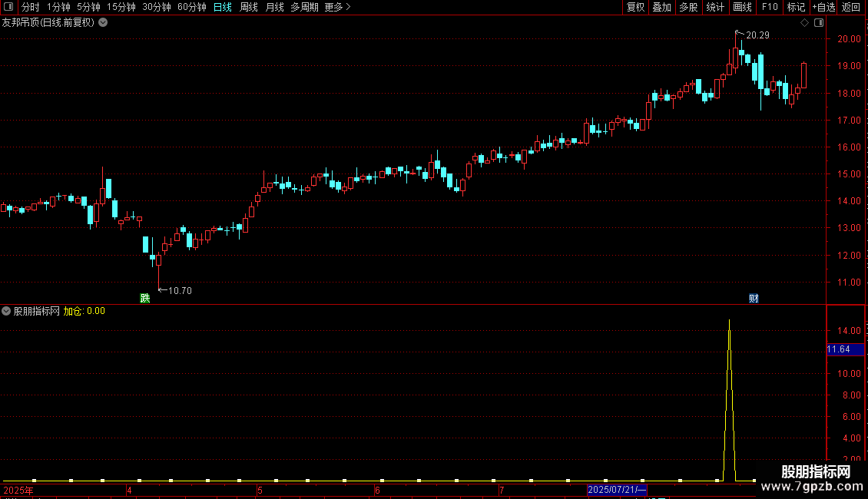Image resolution: width=868 pixels, height=499 pixels.
Task: Click the 2025/07/21 date marker on timeline
Action: coord(617,490)
